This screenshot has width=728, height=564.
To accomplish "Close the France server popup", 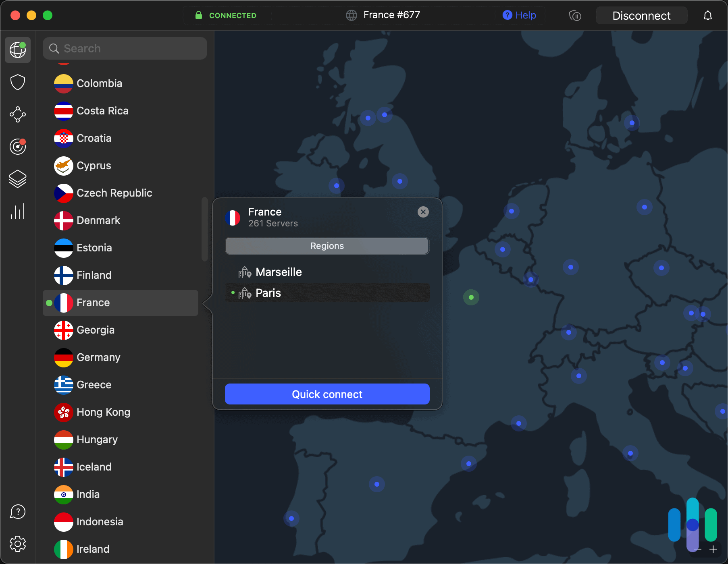I will [x=423, y=212].
